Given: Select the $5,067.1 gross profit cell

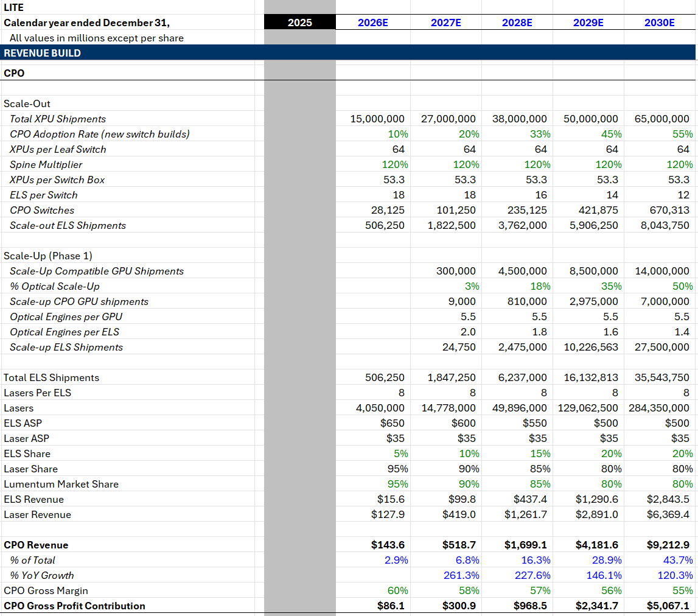Looking at the screenshot, I should (x=668, y=606).
